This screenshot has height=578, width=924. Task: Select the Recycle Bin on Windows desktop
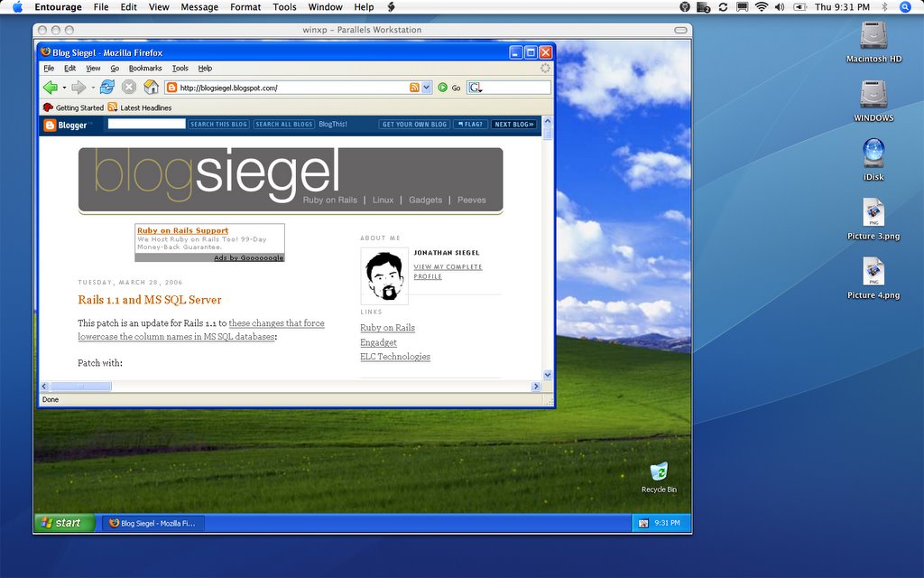659,471
